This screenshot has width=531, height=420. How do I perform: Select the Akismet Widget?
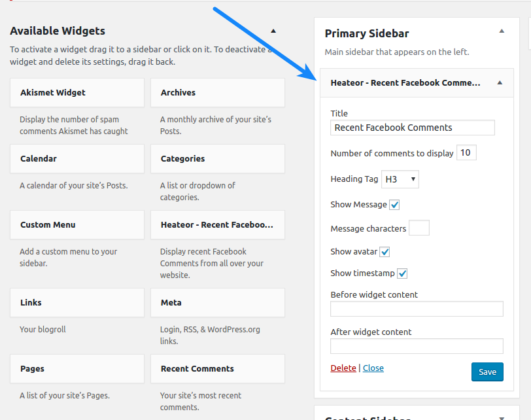click(77, 92)
